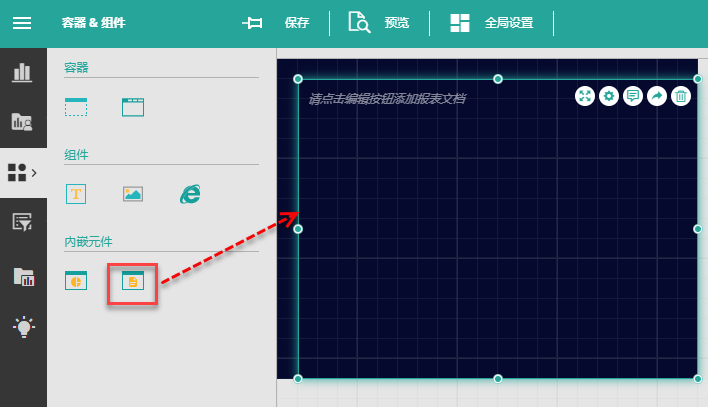
Task: Click the top-left corner handle
Action: (298, 79)
